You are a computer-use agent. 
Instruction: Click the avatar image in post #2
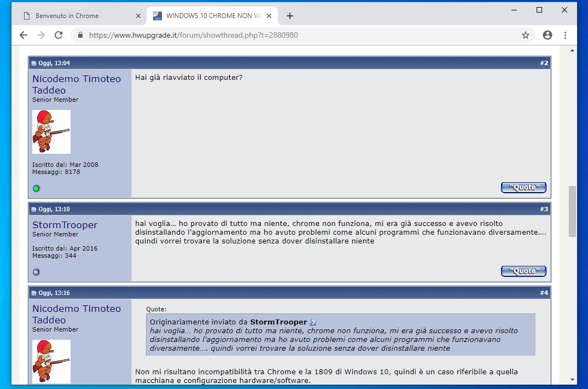[x=51, y=132]
